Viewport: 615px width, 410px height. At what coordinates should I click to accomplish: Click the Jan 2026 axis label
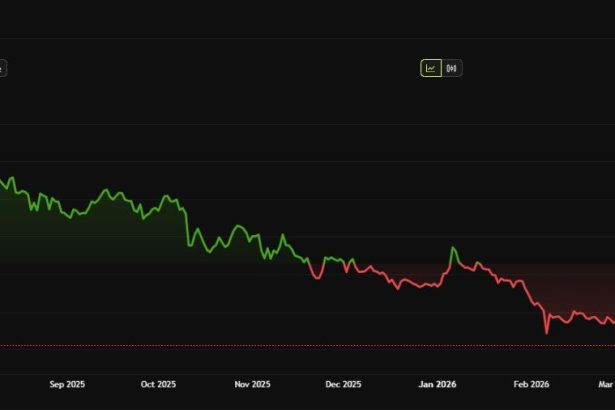[x=437, y=384]
